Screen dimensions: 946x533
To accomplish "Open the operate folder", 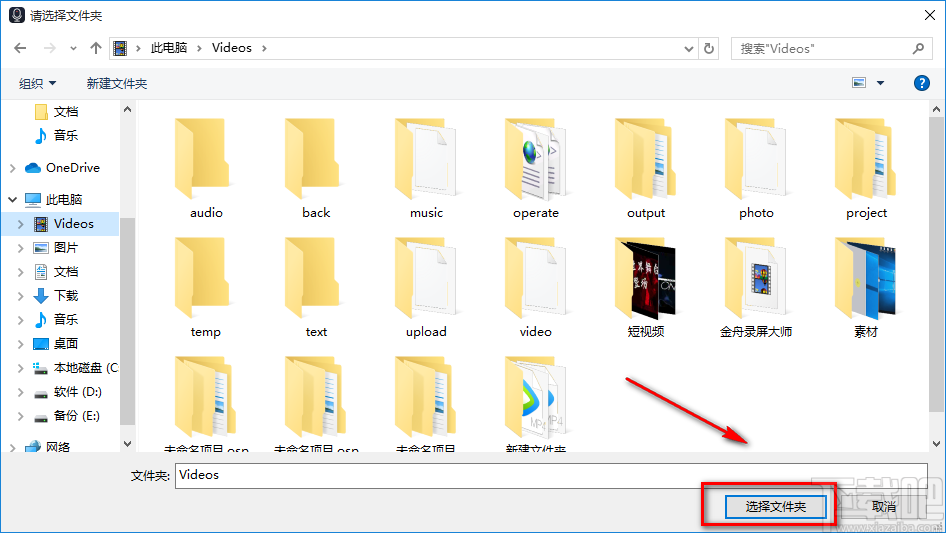I will click(x=536, y=168).
